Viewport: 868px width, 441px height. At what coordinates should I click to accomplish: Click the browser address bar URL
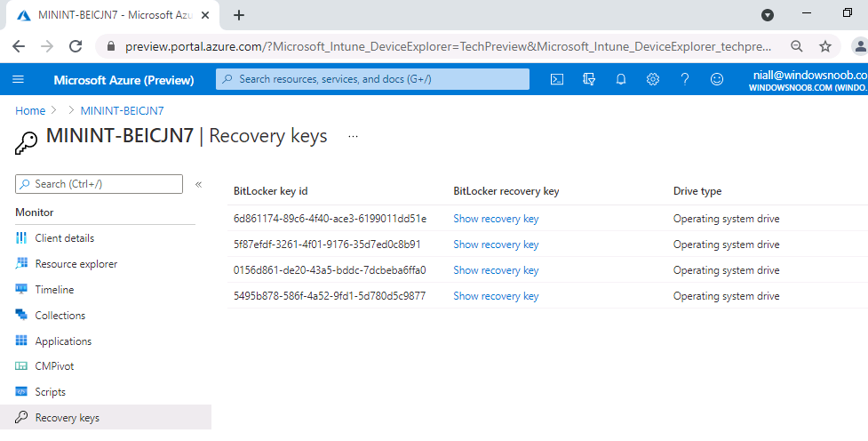(448, 46)
